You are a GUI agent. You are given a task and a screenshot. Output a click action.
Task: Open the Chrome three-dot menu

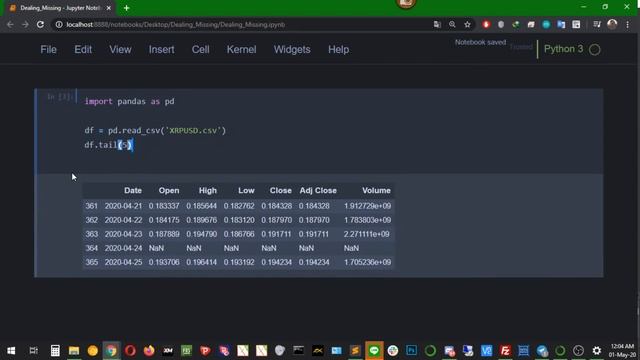(x=627, y=24)
